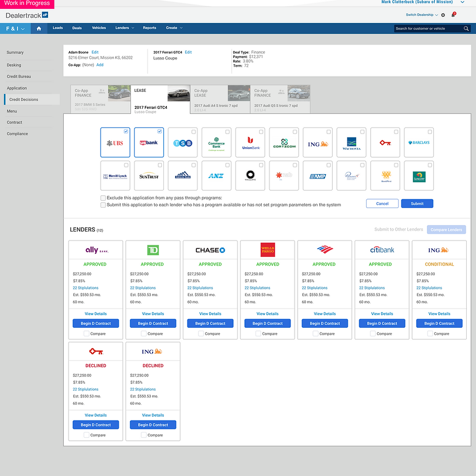Screen dimensions: 476x476
Task: Expand the Mark Clatterbuck user menu
Action: 463,2
